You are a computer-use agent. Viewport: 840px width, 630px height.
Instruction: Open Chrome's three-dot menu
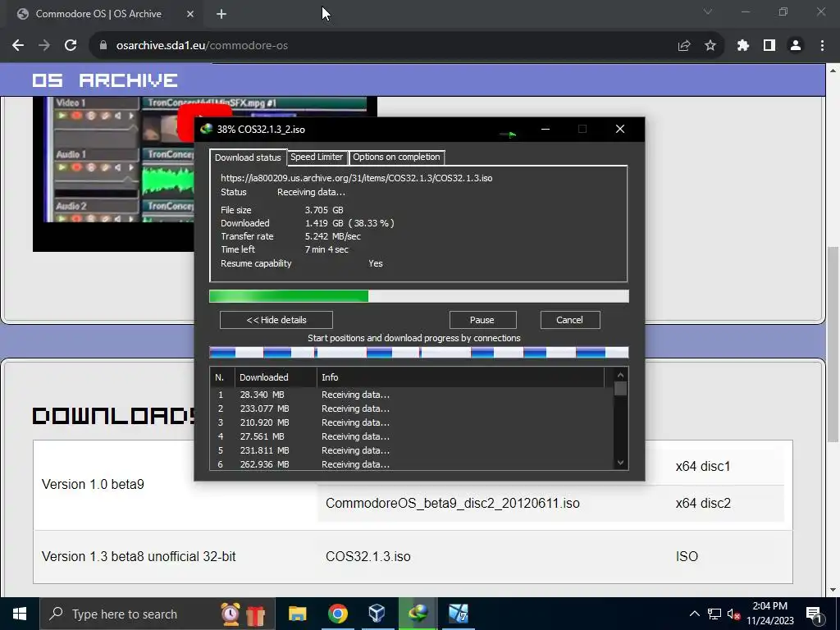pos(822,46)
